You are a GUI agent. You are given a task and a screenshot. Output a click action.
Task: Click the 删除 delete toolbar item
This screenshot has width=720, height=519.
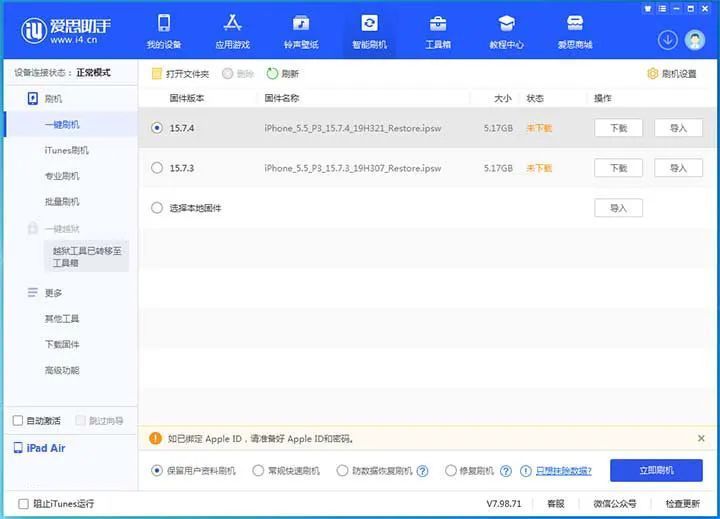[238, 73]
